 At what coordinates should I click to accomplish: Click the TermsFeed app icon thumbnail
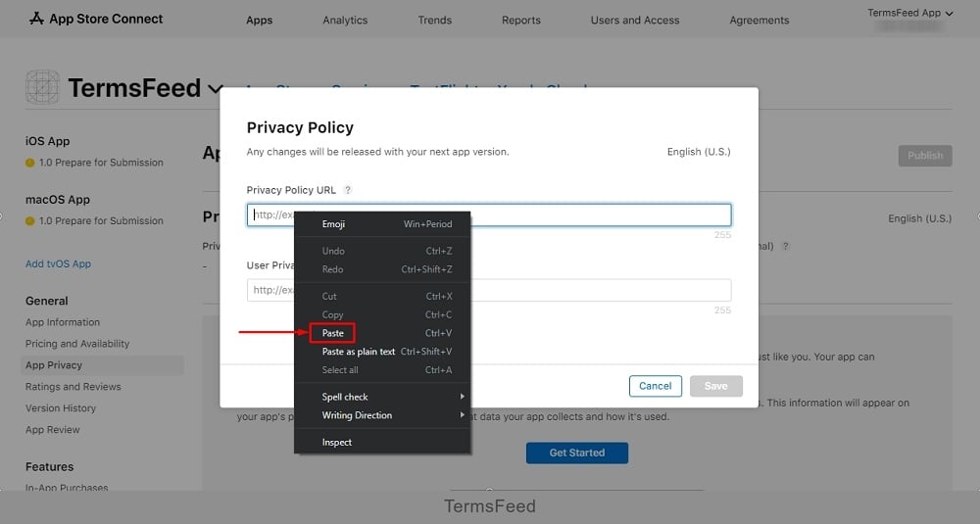42,87
